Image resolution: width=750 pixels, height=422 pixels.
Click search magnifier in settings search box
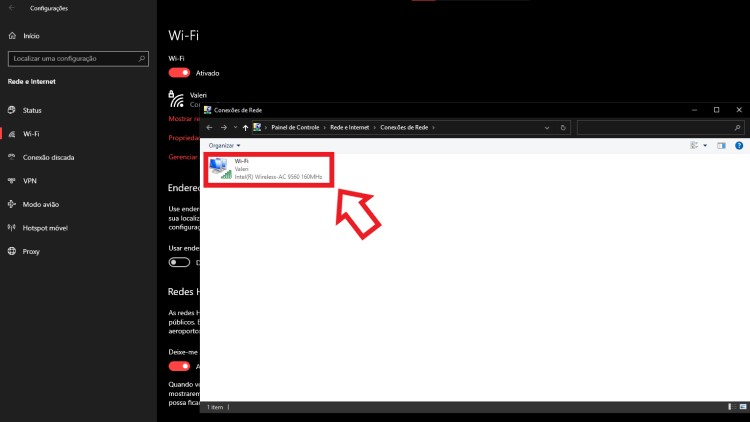click(142, 59)
